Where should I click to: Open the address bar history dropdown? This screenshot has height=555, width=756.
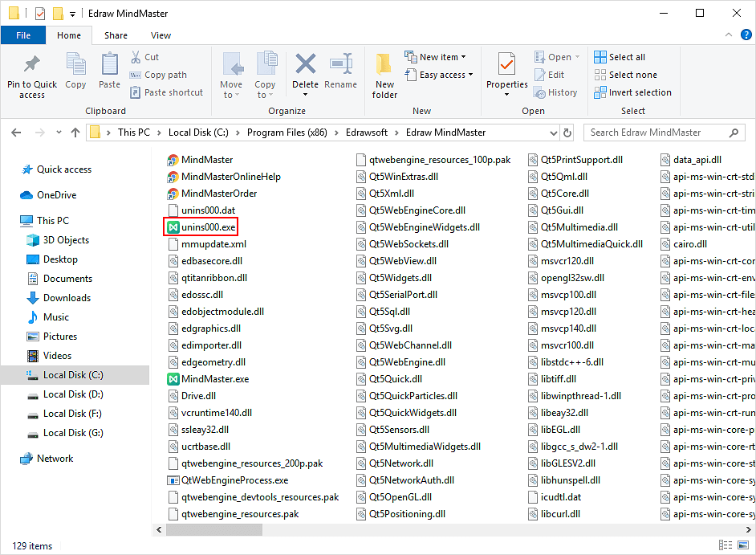click(x=554, y=133)
